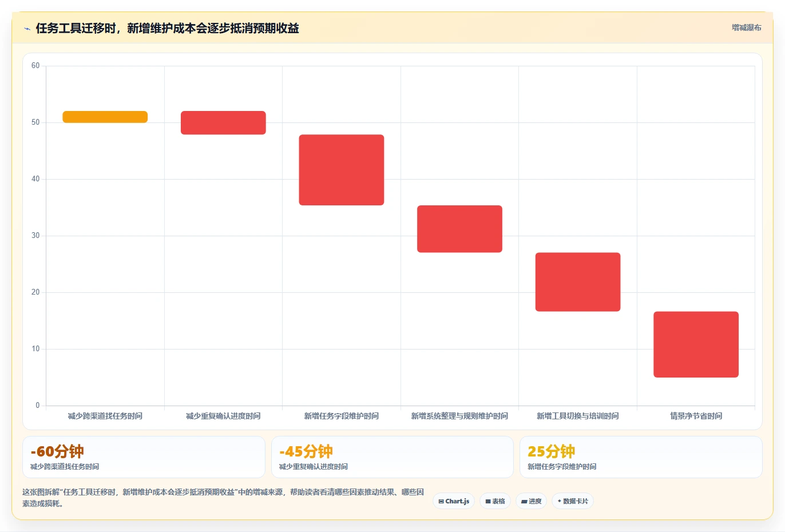
Task: Select the 进度 tag chip
Action: [x=531, y=501]
